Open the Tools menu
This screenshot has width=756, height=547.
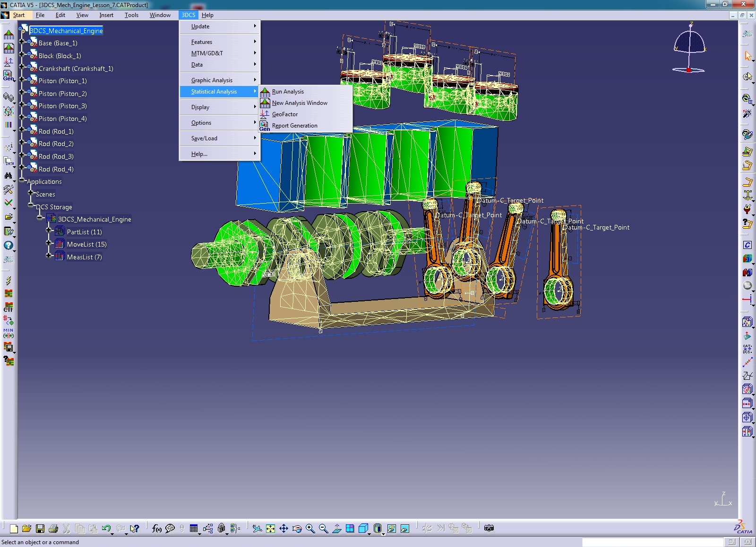[x=131, y=15]
